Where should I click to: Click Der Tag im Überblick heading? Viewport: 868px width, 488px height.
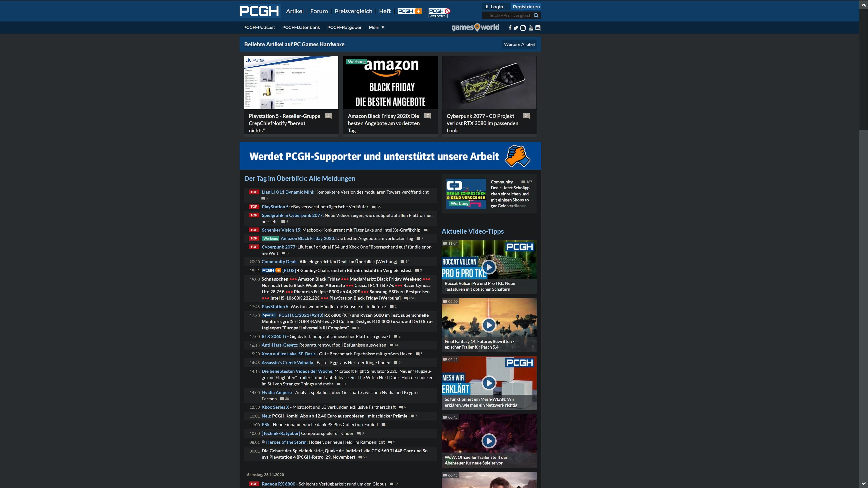pos(300,178)
